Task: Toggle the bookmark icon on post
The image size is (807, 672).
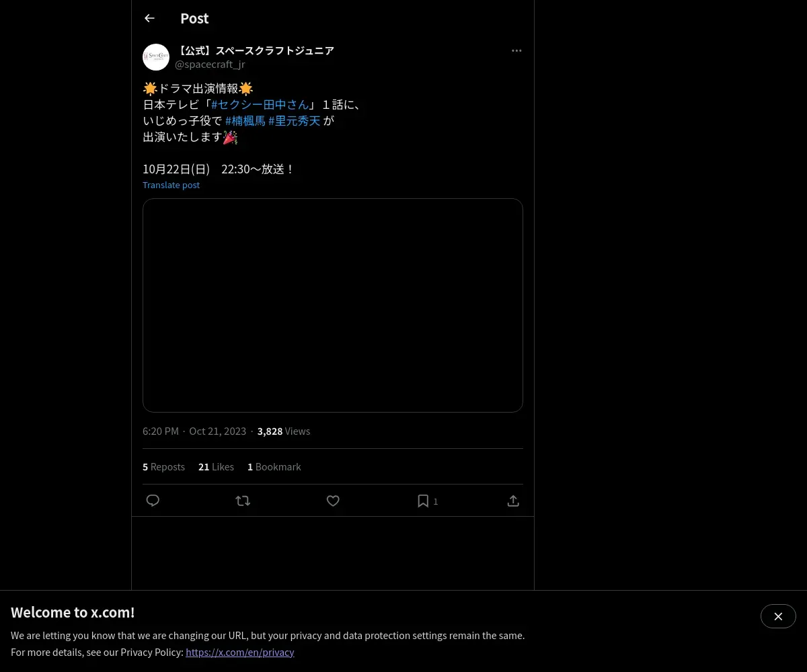Action: [x=423, y=501]
